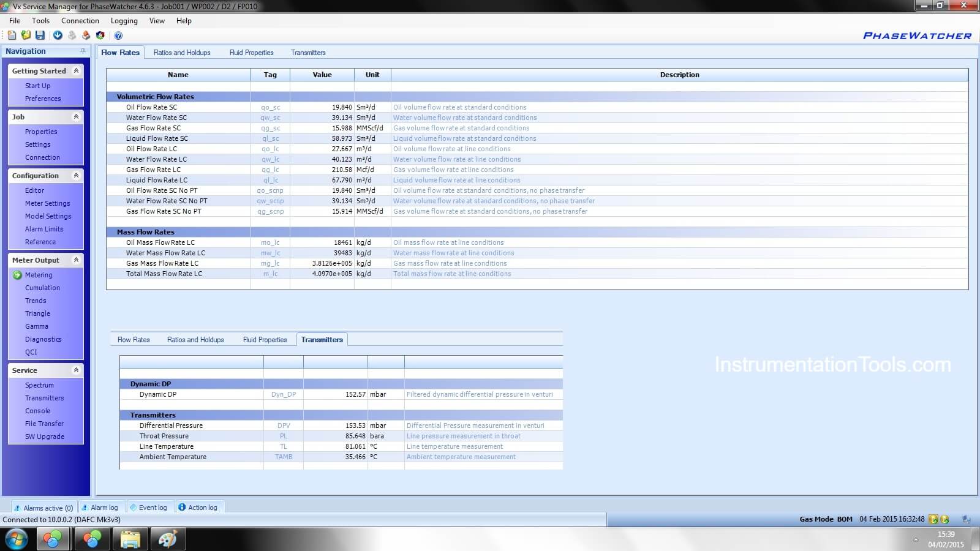Open the Connection menu
980x551 pixels.
point(80,21)
